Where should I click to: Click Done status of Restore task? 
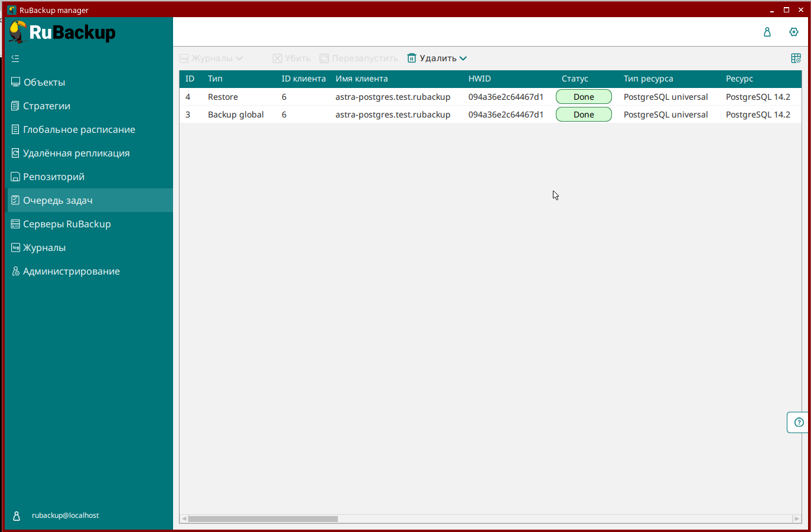tap(584, 97)
